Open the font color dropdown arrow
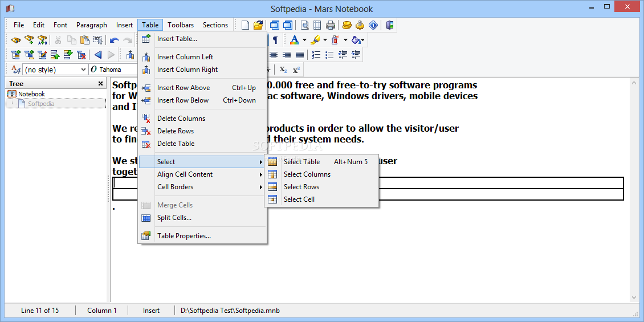Viewport: 644px width, 322px height. pyautogui.click(x=305, y=40)
